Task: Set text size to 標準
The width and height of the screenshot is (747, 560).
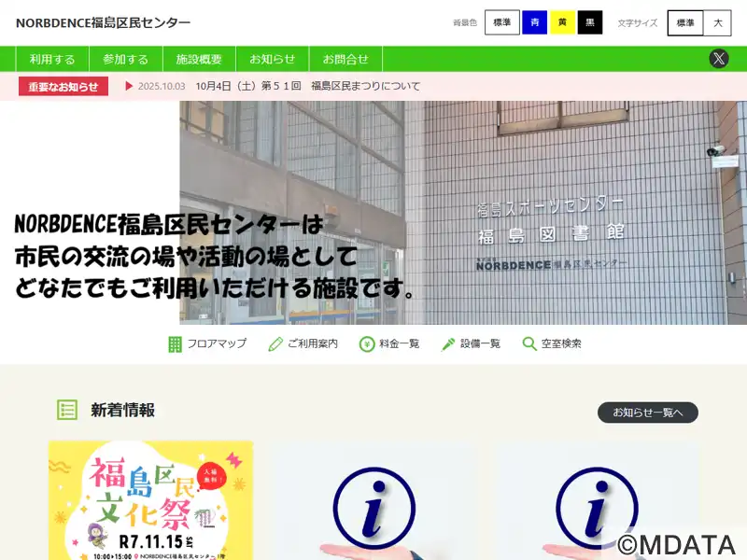Action: 685,22
